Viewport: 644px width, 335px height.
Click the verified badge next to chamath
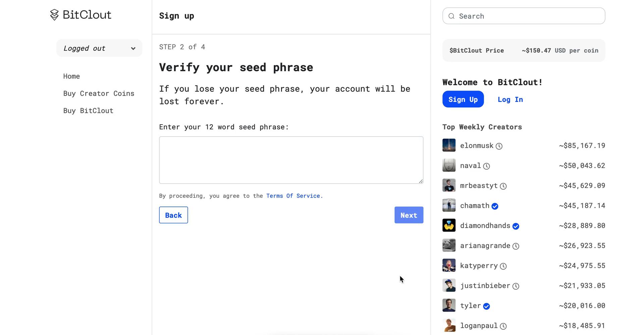tap(494, 206)
